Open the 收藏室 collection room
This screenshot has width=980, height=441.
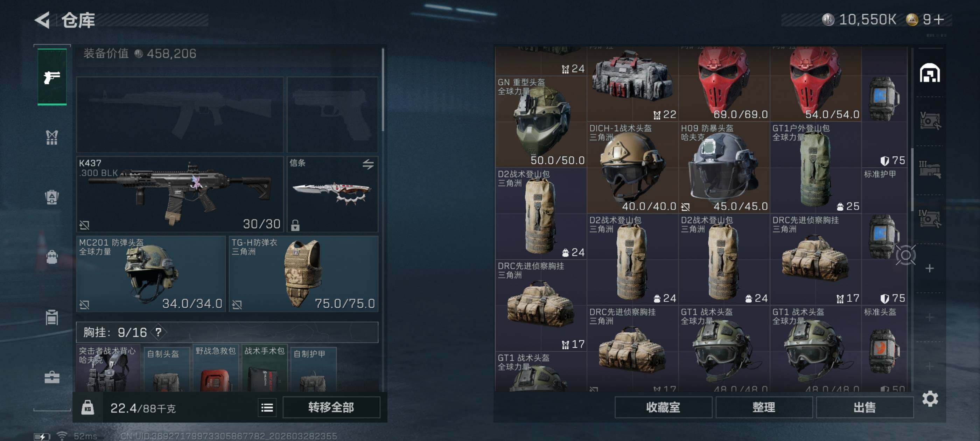(x=663, y=407)
